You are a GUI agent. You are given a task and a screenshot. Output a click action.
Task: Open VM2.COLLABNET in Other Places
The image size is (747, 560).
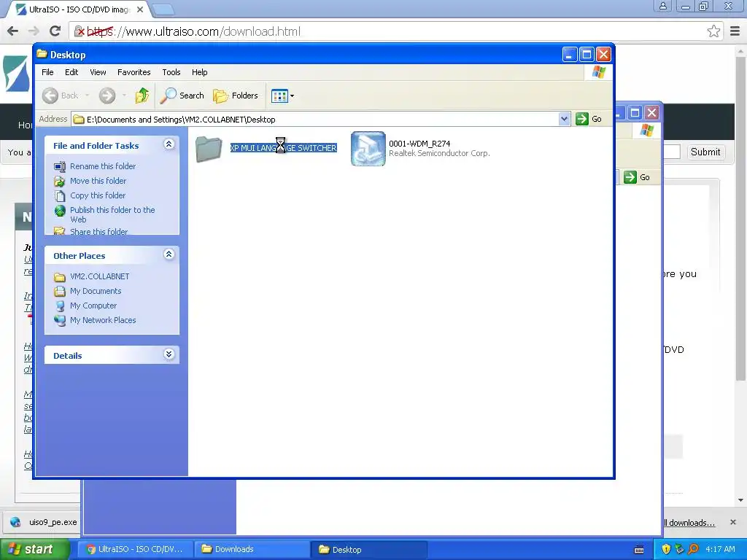pos(99,276)
